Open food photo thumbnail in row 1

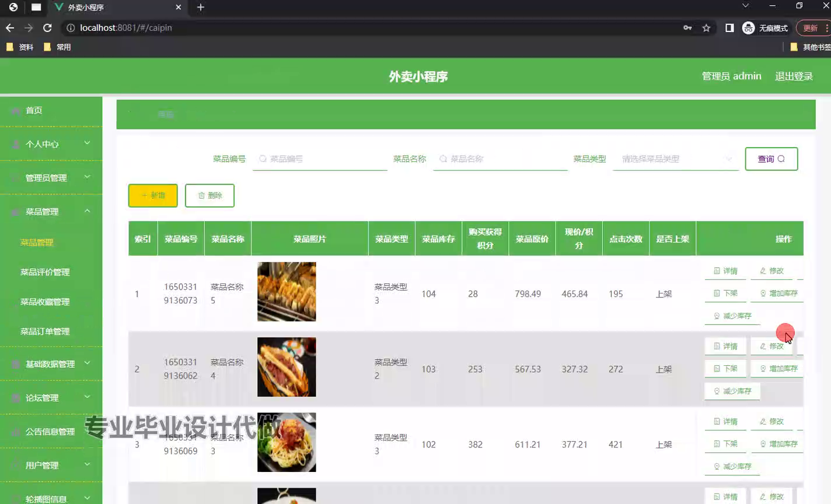point(287,292)
